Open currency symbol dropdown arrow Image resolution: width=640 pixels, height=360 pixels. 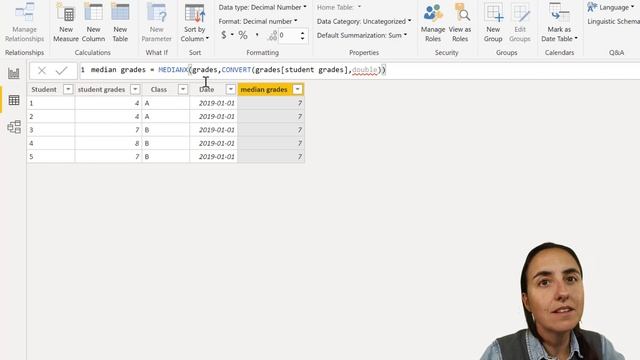[232, 35]
